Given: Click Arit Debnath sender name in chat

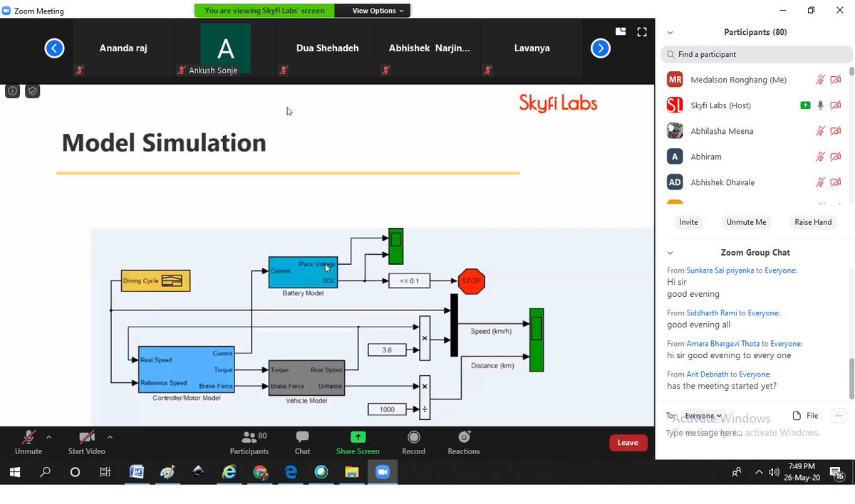Looking at the screenshot, I should (x=708, y=374).
